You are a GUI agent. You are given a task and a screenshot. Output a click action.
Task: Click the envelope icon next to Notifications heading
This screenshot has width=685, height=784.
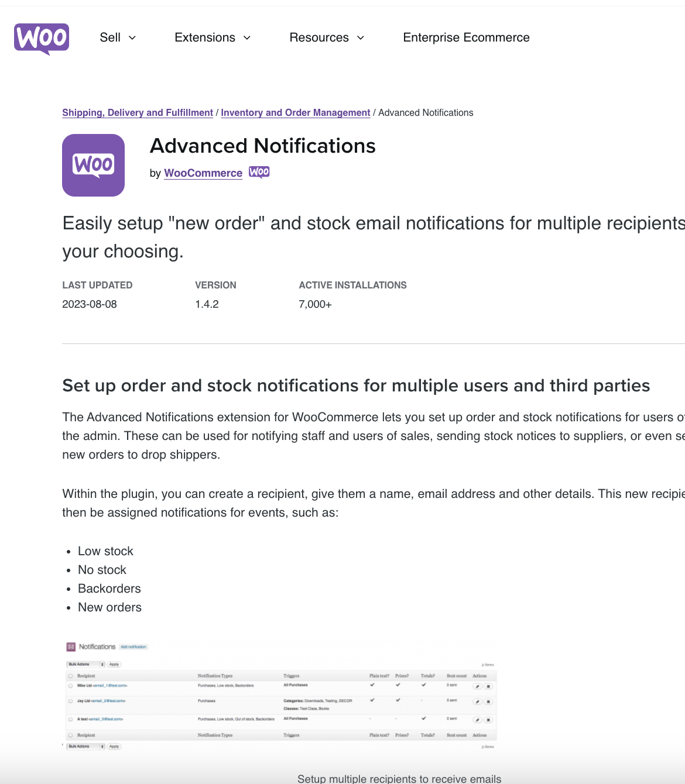(71, 646)
